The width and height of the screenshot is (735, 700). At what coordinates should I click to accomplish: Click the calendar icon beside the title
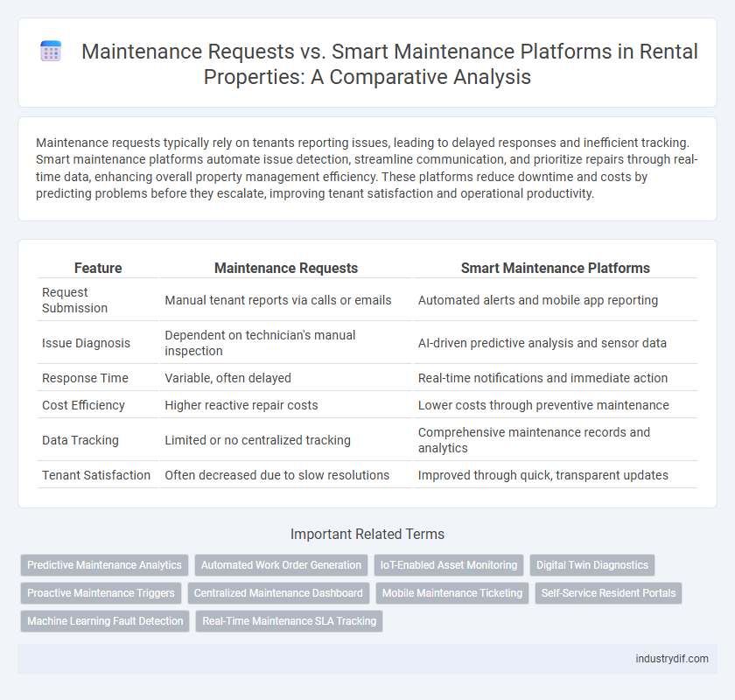point(51,51)
